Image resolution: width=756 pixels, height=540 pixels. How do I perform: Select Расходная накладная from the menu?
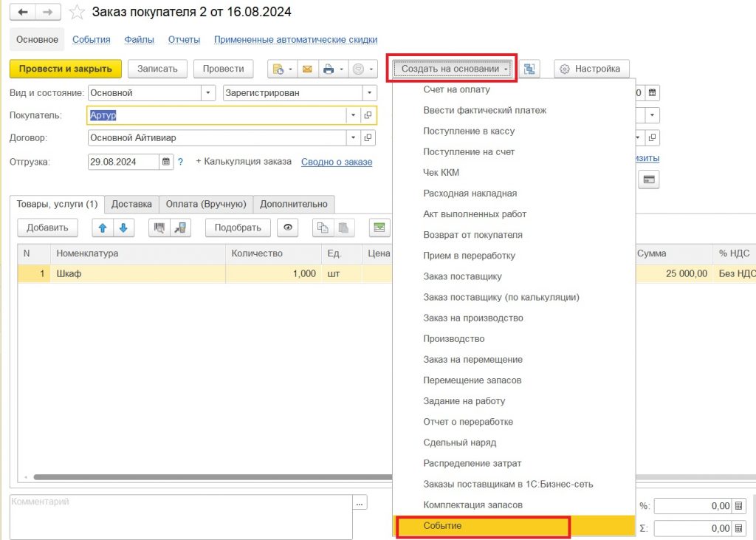tap(514, 193)
